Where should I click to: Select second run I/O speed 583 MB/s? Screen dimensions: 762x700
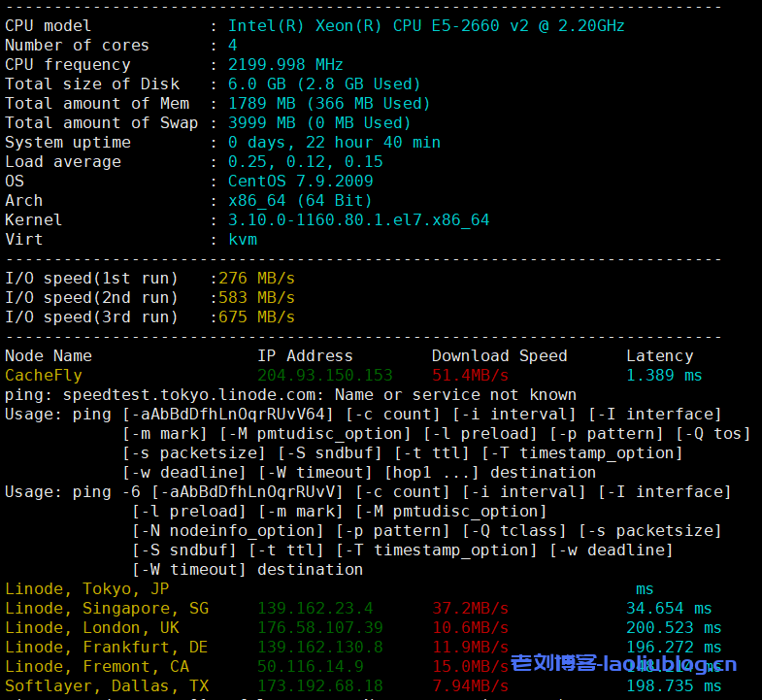click(x=256, y=298)
